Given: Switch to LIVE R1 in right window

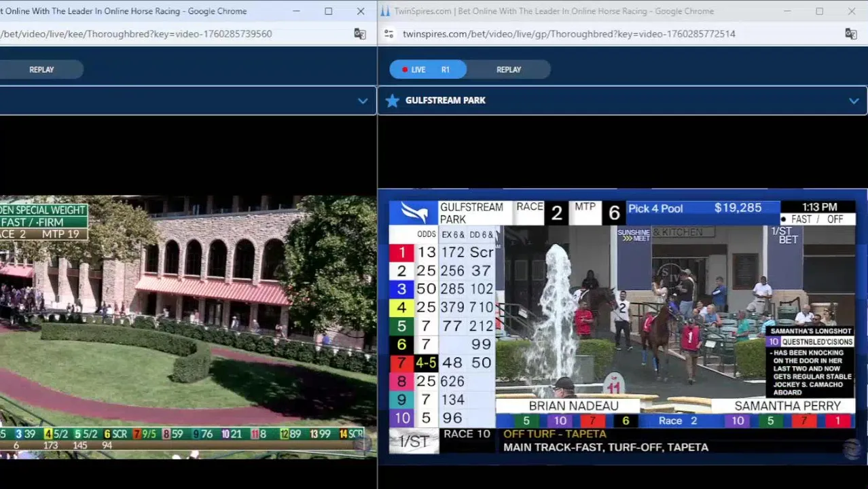Looking at the screenshot, I should click(x=428, y=69).
